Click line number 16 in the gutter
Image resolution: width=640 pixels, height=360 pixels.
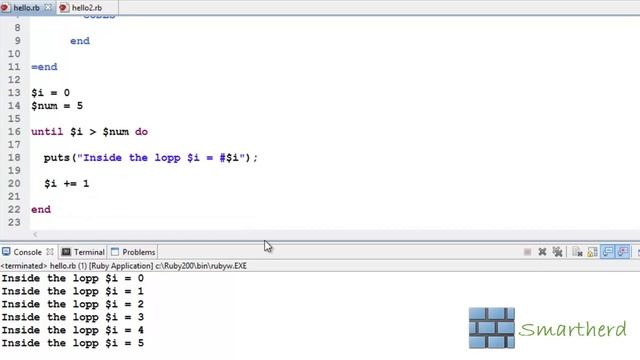point(14,132)
